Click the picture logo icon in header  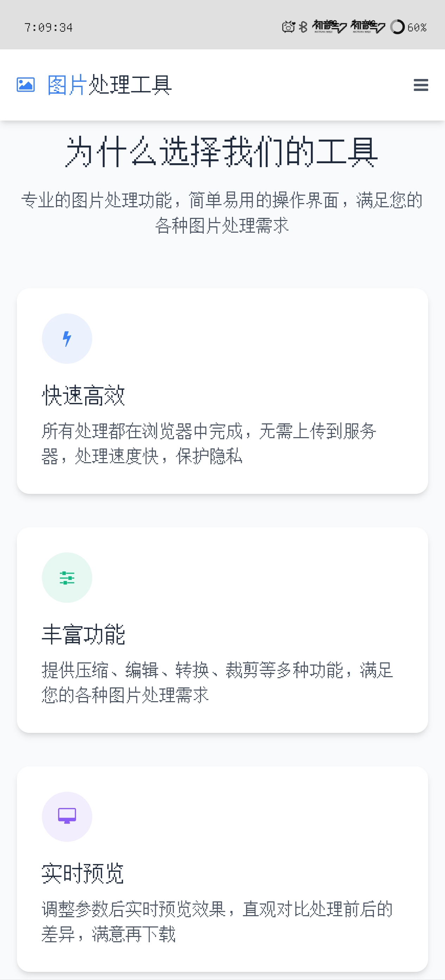coord(25,85)
